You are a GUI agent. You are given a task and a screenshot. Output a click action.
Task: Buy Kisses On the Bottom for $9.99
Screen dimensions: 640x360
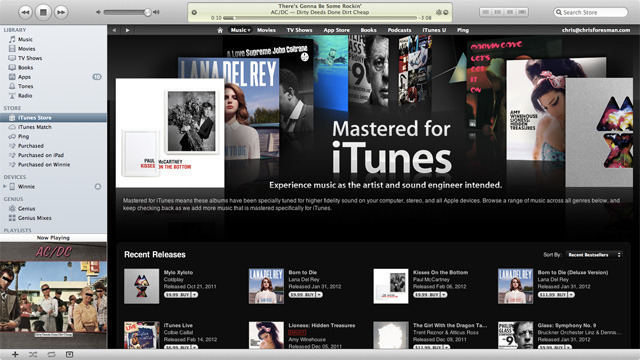[427, 294]
